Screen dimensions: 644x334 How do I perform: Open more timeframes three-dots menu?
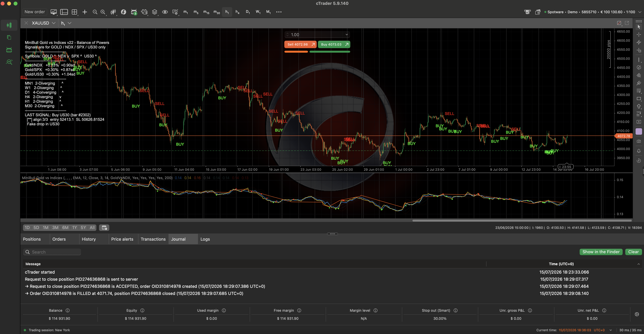[x=279, y=12]
